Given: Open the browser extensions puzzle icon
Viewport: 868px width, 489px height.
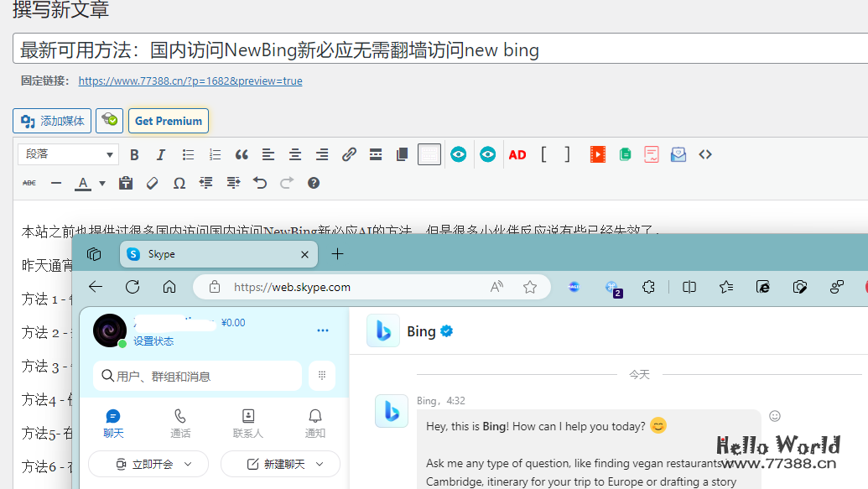Looking at the screenshot, I should 648,287.
